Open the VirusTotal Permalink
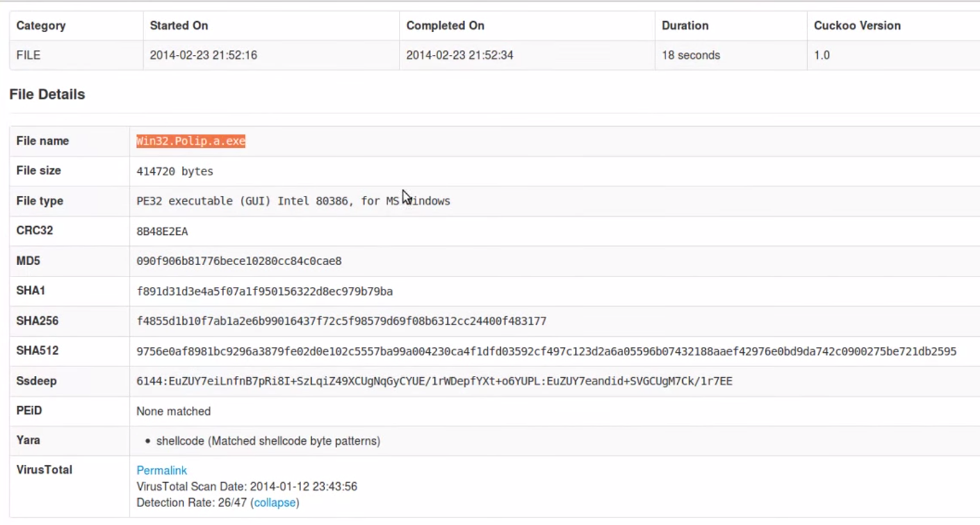 pyautogui.click(x=161, y=470)
